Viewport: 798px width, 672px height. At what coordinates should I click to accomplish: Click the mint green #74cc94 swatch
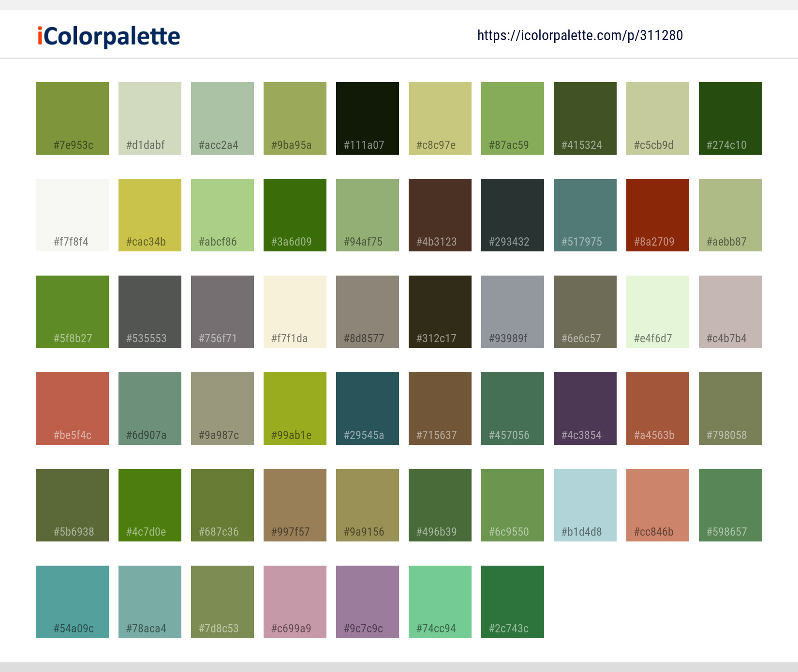point(440,601)
